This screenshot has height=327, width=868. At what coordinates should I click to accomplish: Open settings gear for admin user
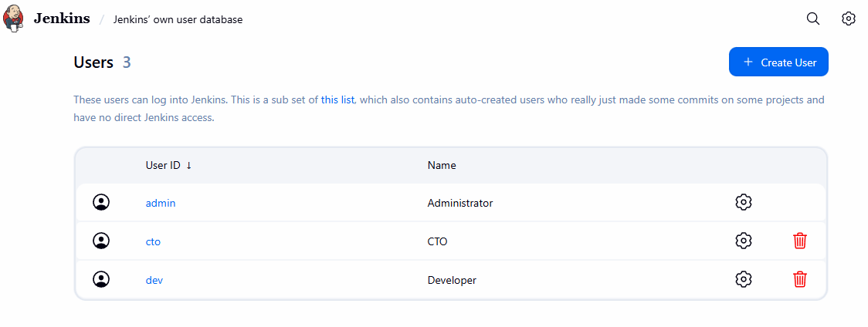743,202
